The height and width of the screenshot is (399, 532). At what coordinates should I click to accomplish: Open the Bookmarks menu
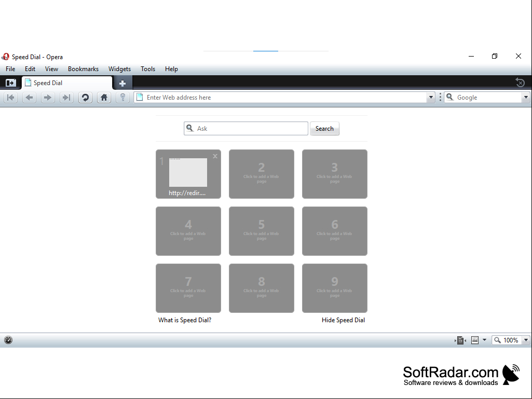[83, 69]
